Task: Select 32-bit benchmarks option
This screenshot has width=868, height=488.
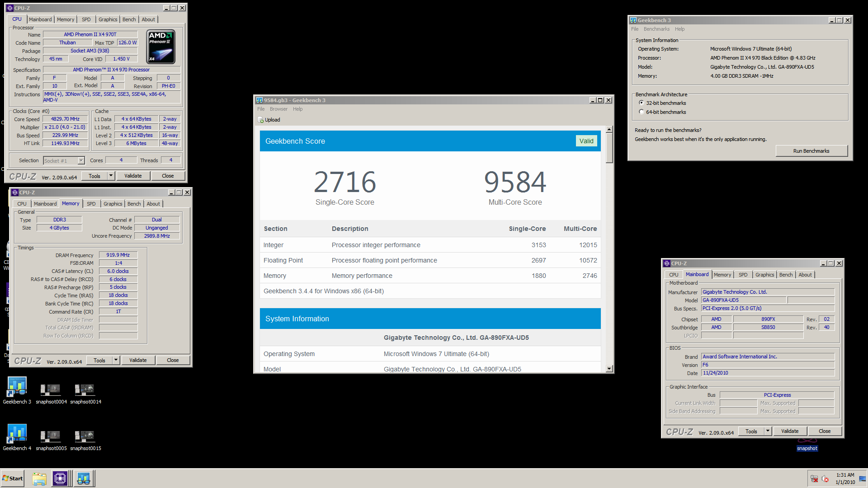Action: pos(642,103)
